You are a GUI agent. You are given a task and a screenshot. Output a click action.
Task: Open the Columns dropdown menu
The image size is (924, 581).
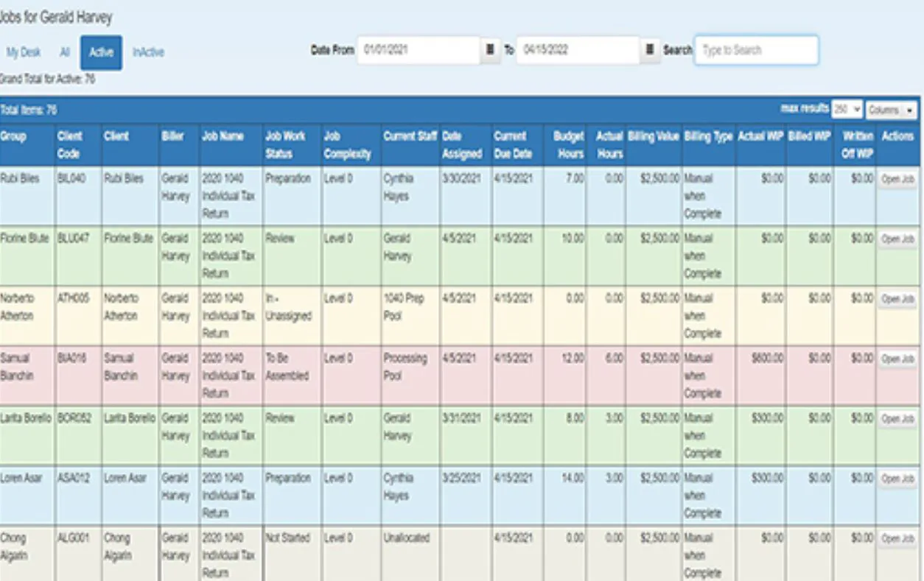click(x=892, y=110)
